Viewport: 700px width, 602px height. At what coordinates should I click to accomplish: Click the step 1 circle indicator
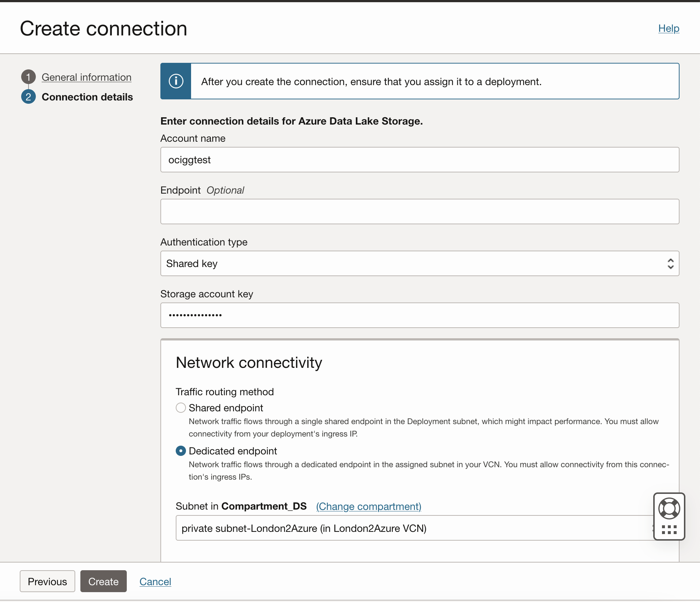[x=28, y=77]
